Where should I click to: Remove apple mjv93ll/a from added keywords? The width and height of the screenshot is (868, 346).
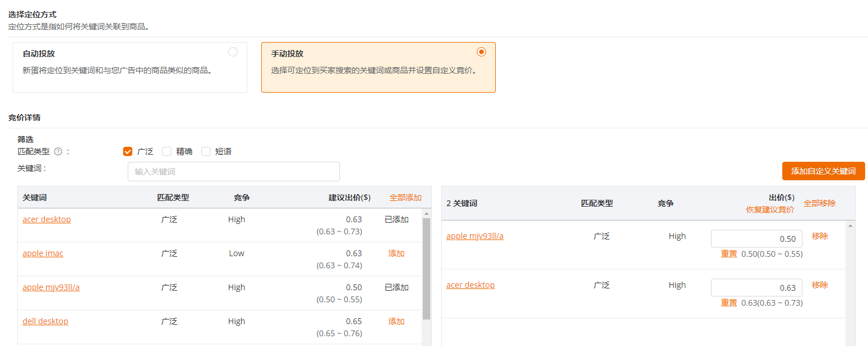(x=820, y=236)
